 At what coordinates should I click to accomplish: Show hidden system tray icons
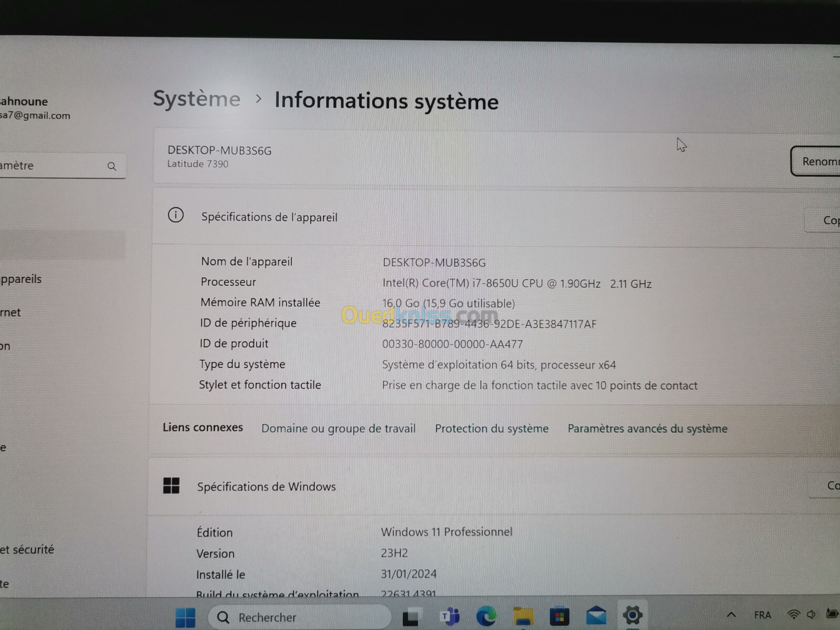(x=731, y=614)
